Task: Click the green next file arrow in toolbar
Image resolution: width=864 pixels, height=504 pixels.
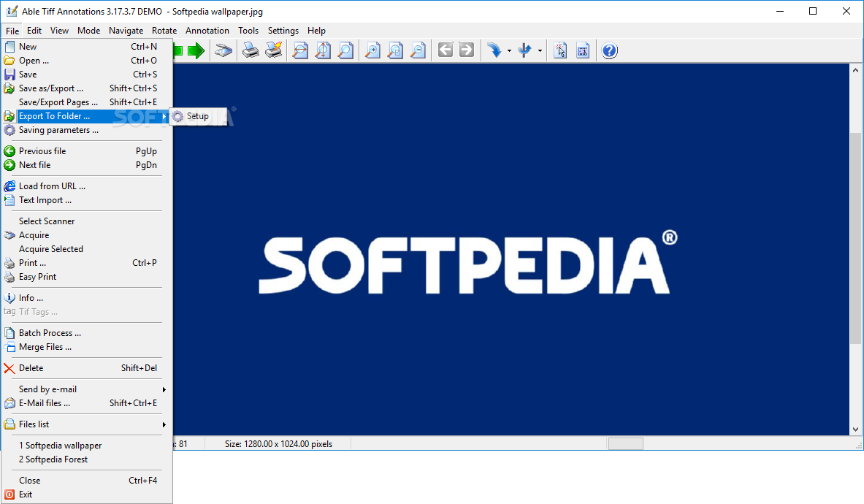Action: [196, 51]
